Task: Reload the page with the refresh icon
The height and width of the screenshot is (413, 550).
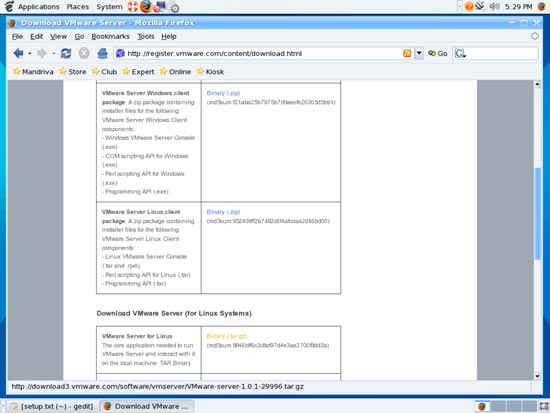Action: click(66, 53)
